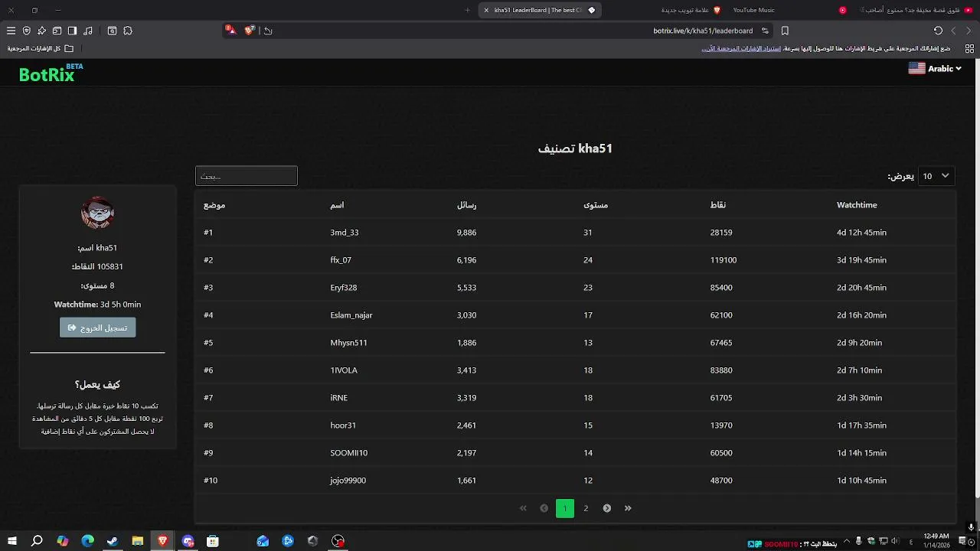Click the address bar URL
The width and height of the screenshot is (980, 551).
703,31
